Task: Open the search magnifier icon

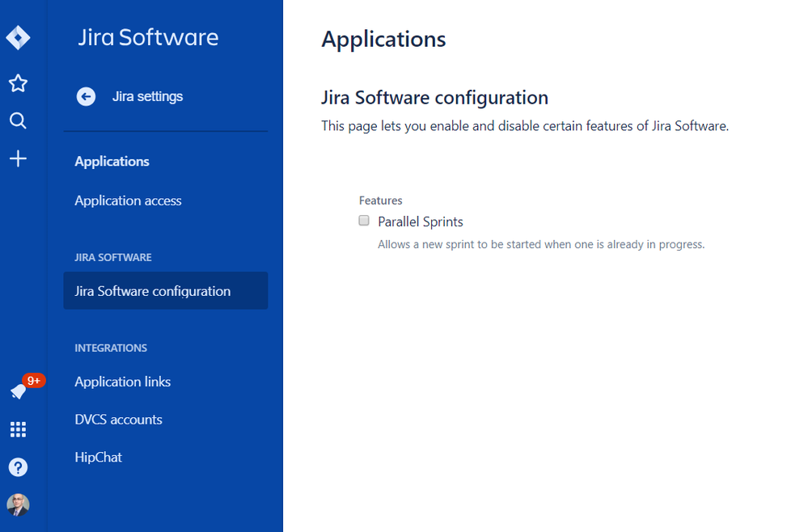Action: (18, 120)
